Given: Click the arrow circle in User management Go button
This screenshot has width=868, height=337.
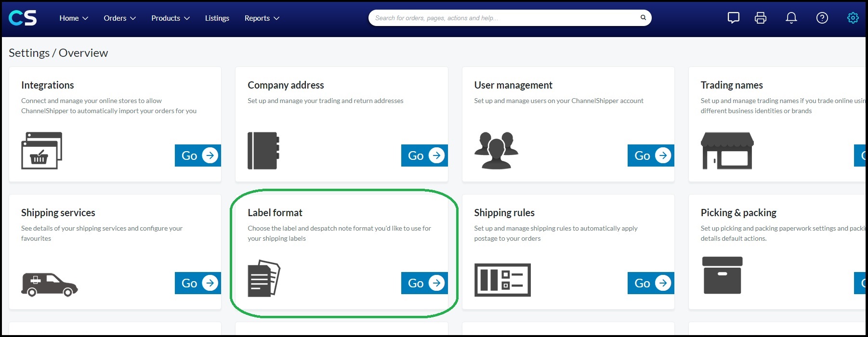Looking at the screenshot, I should (663, 156).
